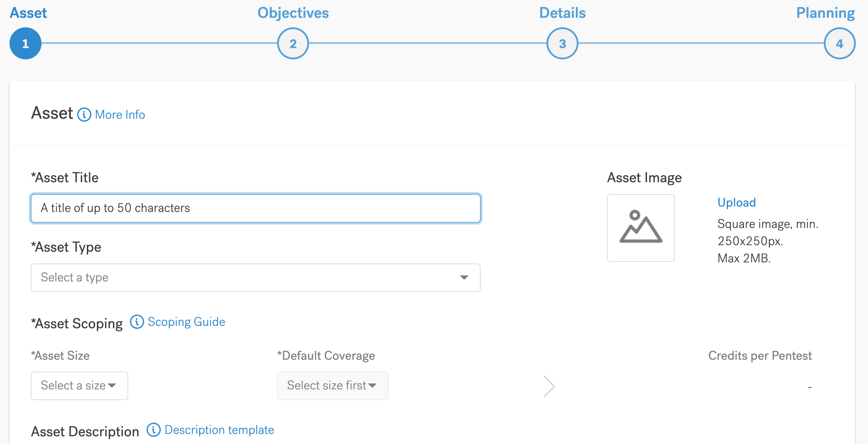
Task: Click the Asset Type dropdown arrow
Action: [x=464, y=277]
